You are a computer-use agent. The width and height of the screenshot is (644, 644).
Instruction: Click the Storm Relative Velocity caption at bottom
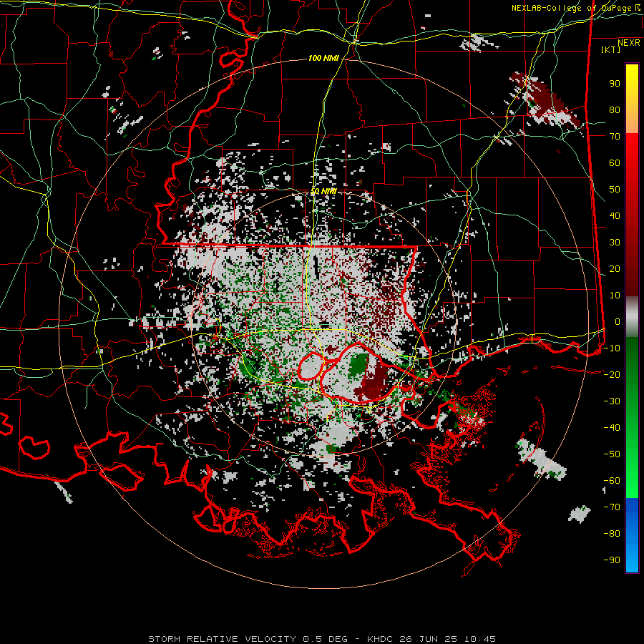321,639
